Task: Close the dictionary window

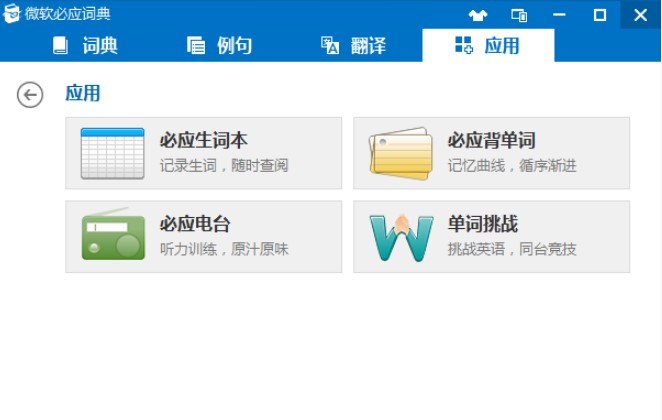Action: click(640, 15)
